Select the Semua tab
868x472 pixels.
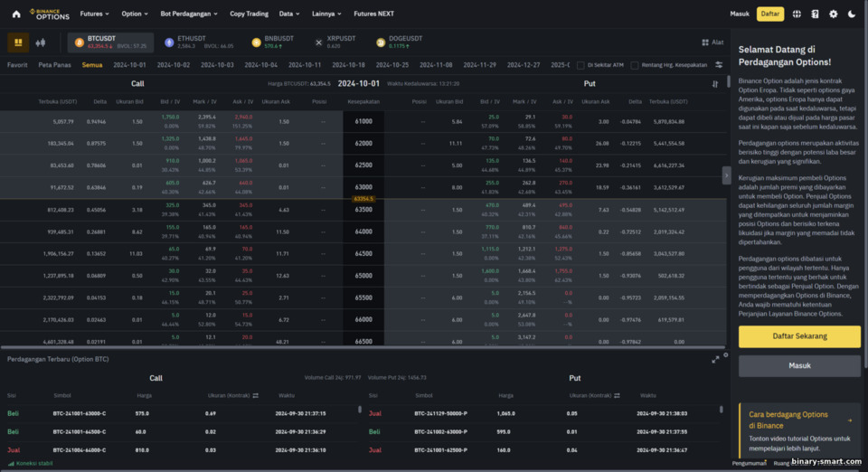[x=92, y=65]
